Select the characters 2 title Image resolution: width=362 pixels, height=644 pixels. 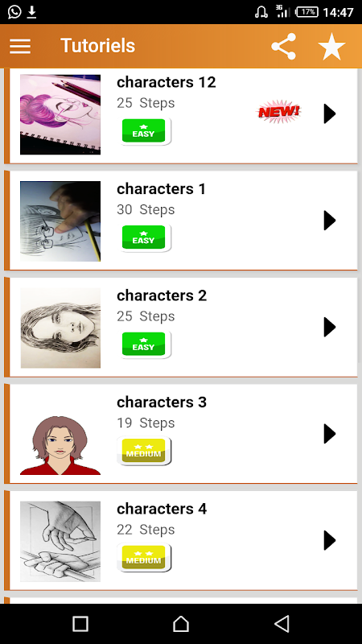coord(162,295)
